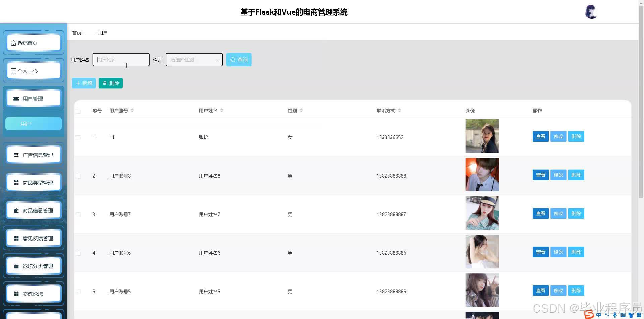The width and height of the screenshot is (644, 319).
Task: Click the trash icon in 删除 toolbar button
Action: click(x=105, y=83)
